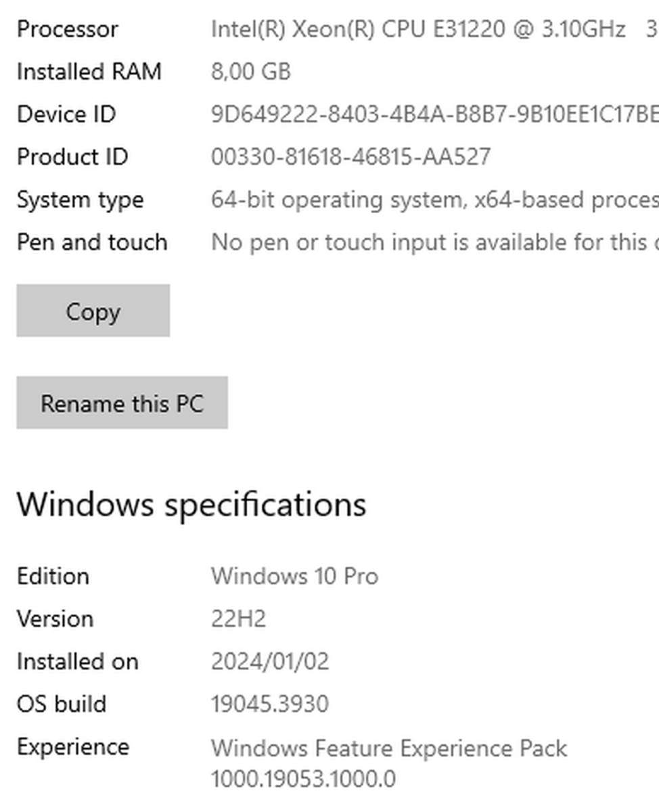Select the Installed on date 2024/01/02
This screenshot has width=659, height=812.
pyautogui.click(x=271, y=661)
